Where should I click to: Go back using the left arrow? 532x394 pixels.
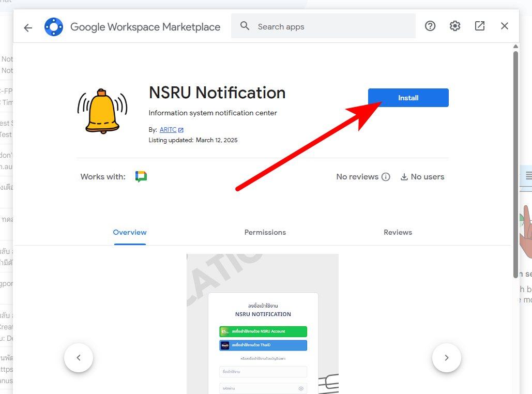point(28,27)
